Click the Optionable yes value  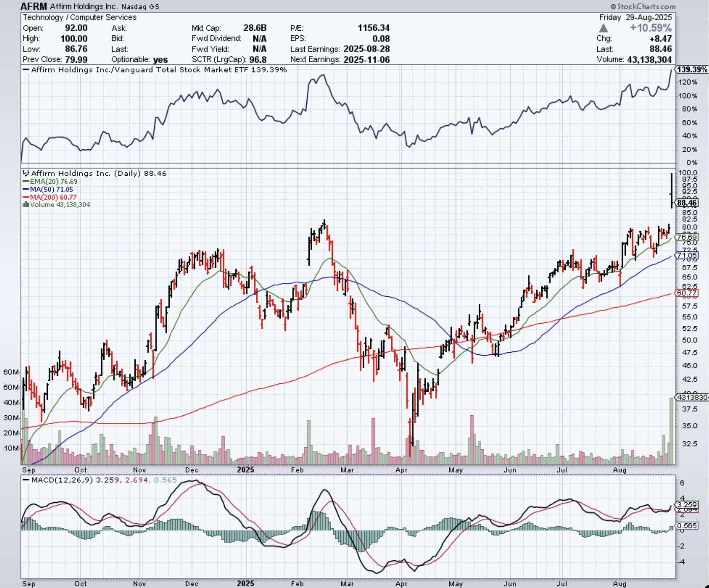tap(160, 60)
